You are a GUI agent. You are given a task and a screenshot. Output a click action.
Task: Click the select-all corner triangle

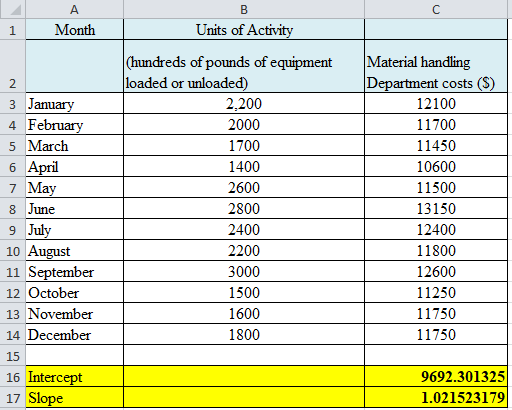(x=16, y=10)
